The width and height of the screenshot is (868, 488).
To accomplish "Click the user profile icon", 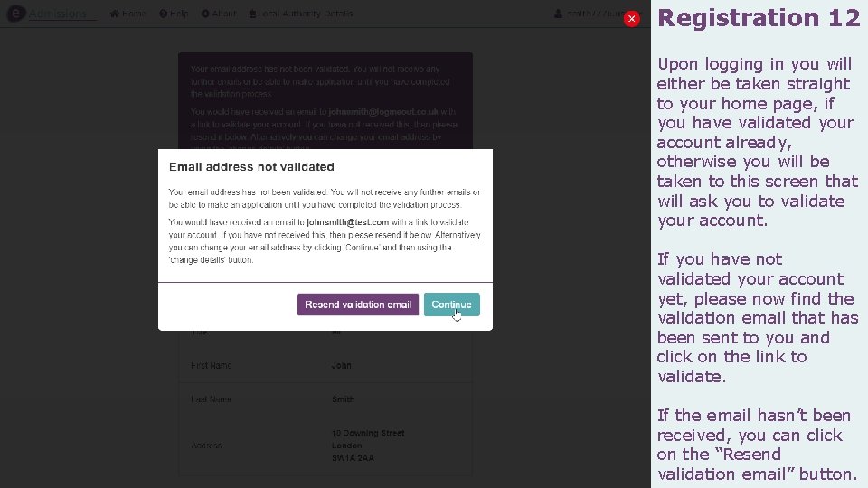I will pyautogui.click(x=558, y=14).
